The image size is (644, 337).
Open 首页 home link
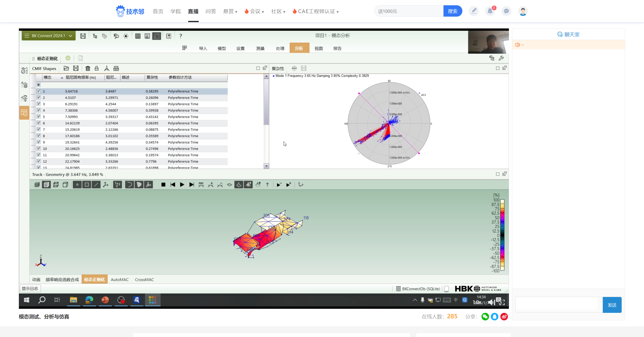(158, 11)
